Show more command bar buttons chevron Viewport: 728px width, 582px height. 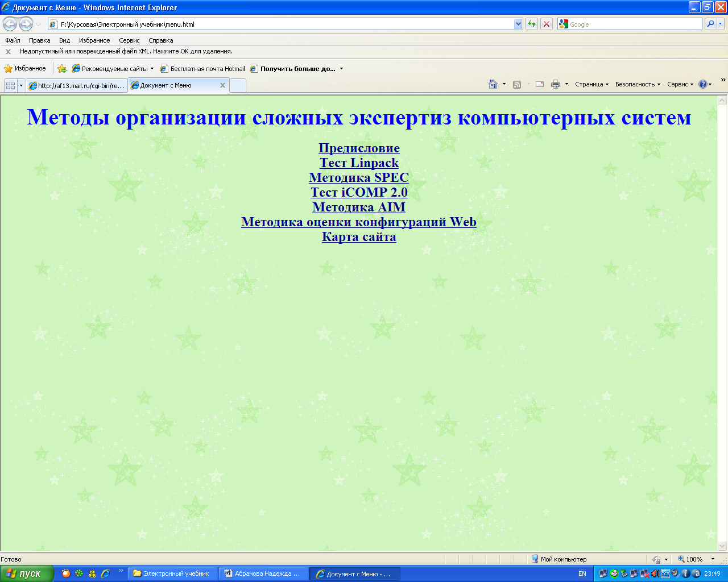[723, 80]
